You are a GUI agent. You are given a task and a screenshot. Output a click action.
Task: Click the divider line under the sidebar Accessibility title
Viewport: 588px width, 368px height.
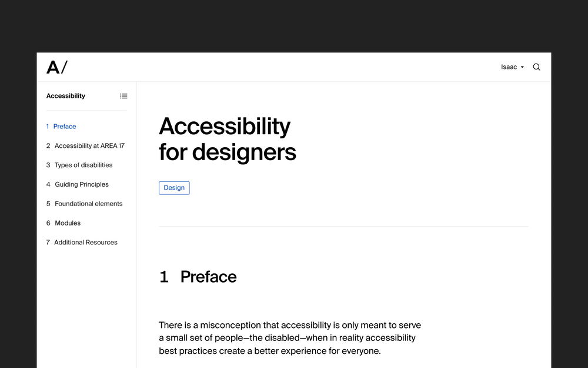pyautogui.click(x=86, y=111)
